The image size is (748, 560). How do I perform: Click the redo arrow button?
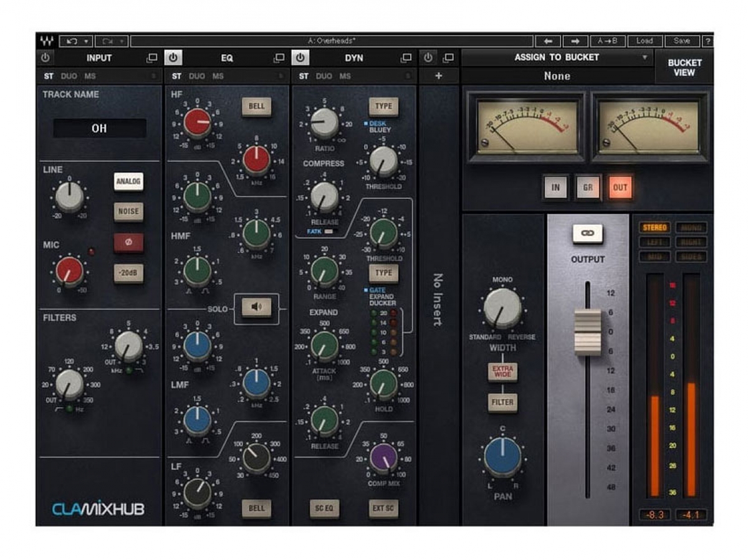coord(107,42)
